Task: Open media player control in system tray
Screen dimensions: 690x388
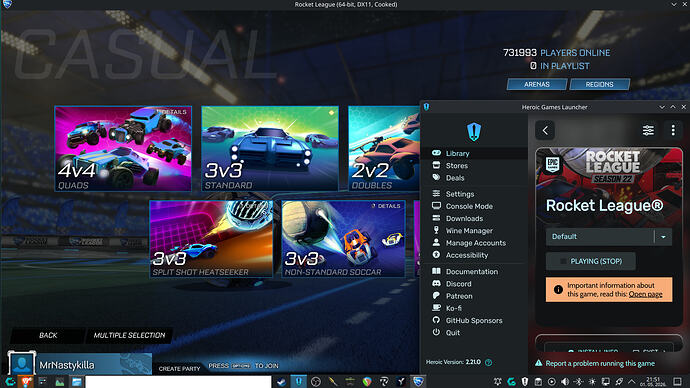Action: tap(551, 381)
